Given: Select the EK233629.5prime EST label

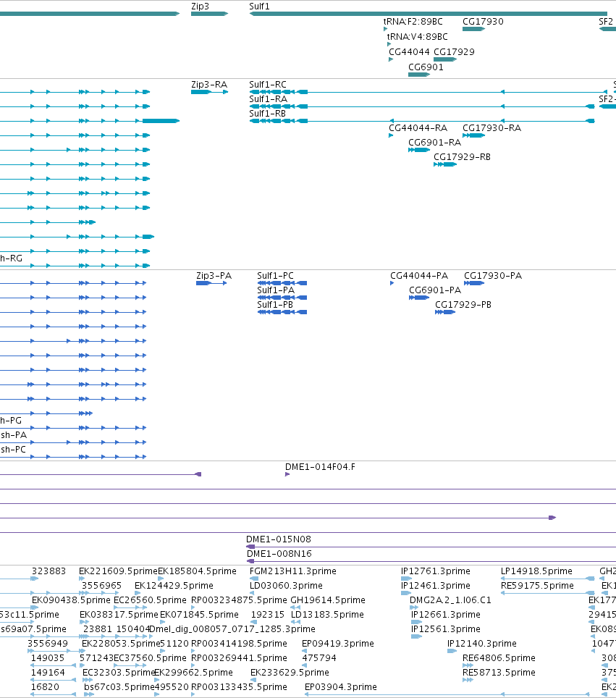Looking at the screenshot, I should pos(290,672).
